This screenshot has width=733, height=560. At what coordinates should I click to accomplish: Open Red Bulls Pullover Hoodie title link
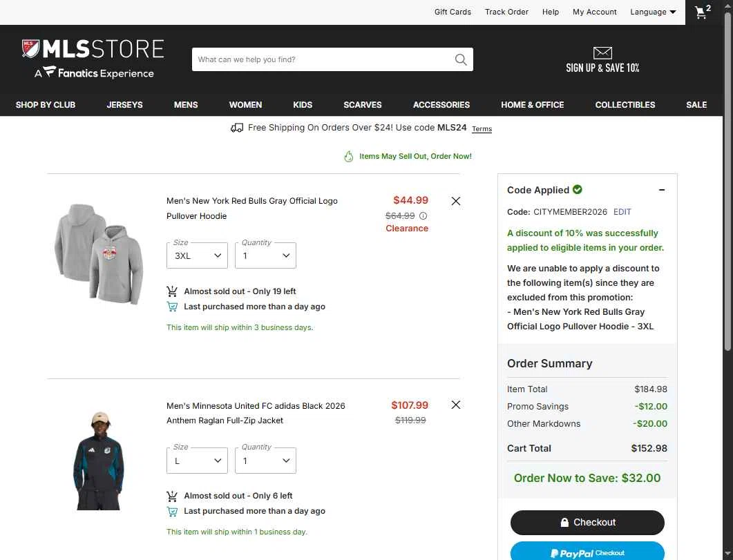252,209
